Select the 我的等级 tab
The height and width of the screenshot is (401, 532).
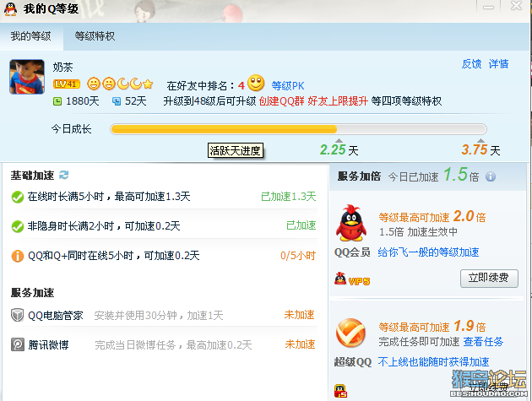[x=31, y=36]
